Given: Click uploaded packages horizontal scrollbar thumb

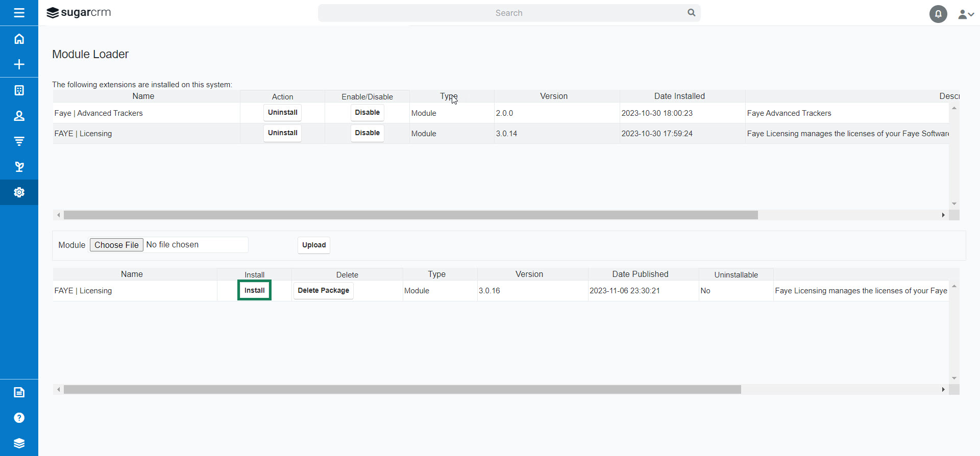Looking at the screenshot, I should click(402, 390).
